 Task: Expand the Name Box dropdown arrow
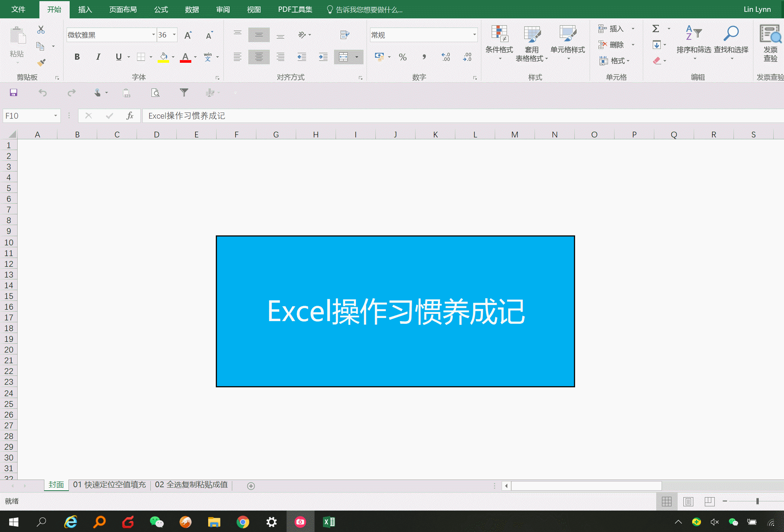pos(55,116)
